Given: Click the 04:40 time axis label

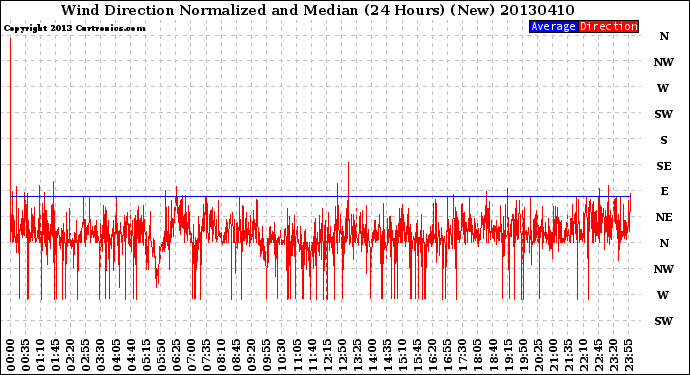Looking at the screenshot, I should click(x=131, y=355).
